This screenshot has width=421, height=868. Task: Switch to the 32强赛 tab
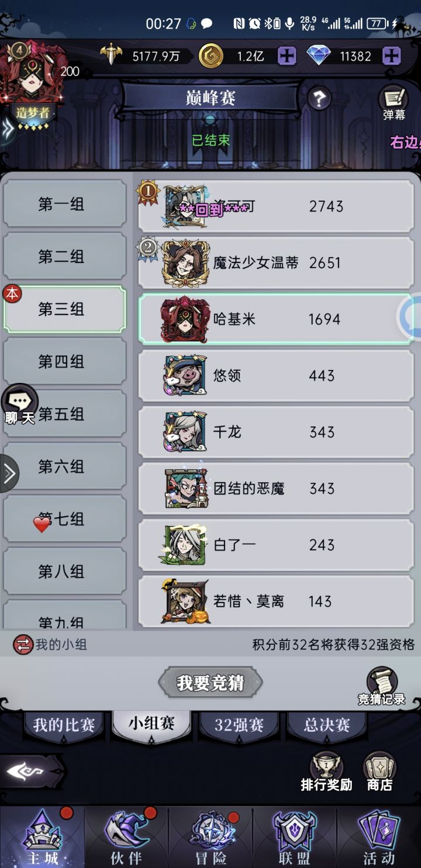point(239,725)
